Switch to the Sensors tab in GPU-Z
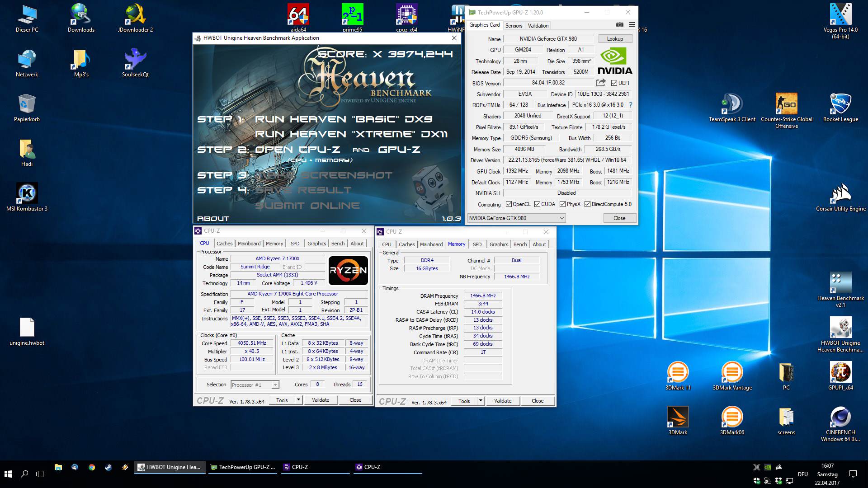Screen dimensions: 868x488 (x=514, y=26)
